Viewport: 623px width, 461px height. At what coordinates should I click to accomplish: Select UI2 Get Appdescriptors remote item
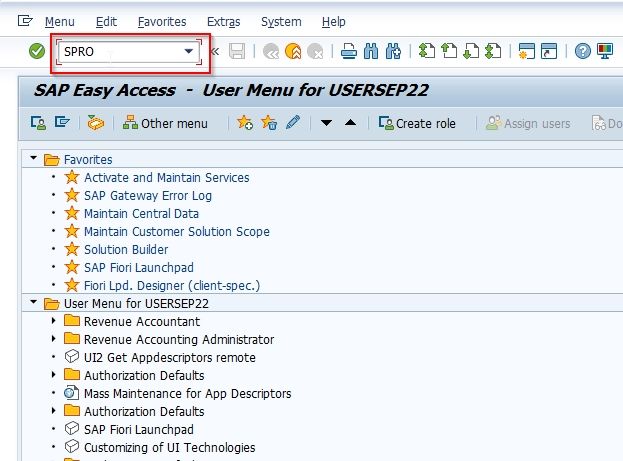[170, 357]
